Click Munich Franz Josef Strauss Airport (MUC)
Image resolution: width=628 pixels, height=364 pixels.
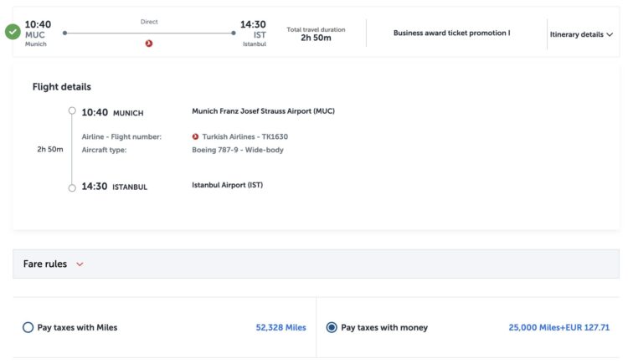click(x=263, y=111)
